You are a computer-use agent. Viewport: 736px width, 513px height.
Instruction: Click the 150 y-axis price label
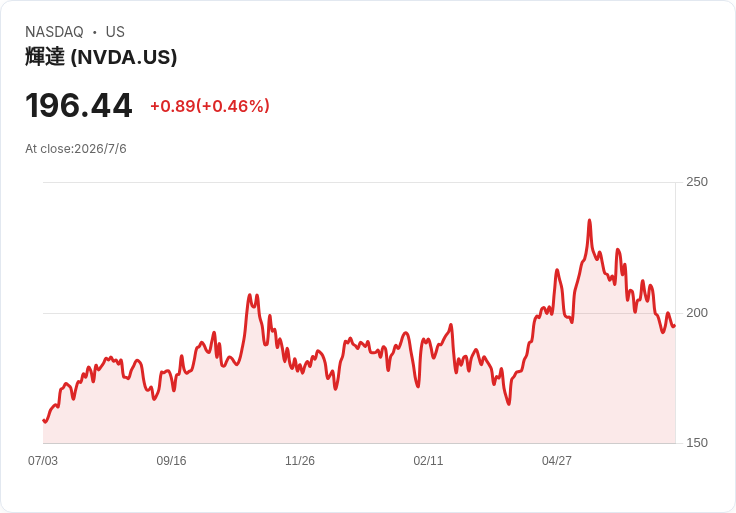(x=697, y=443)
